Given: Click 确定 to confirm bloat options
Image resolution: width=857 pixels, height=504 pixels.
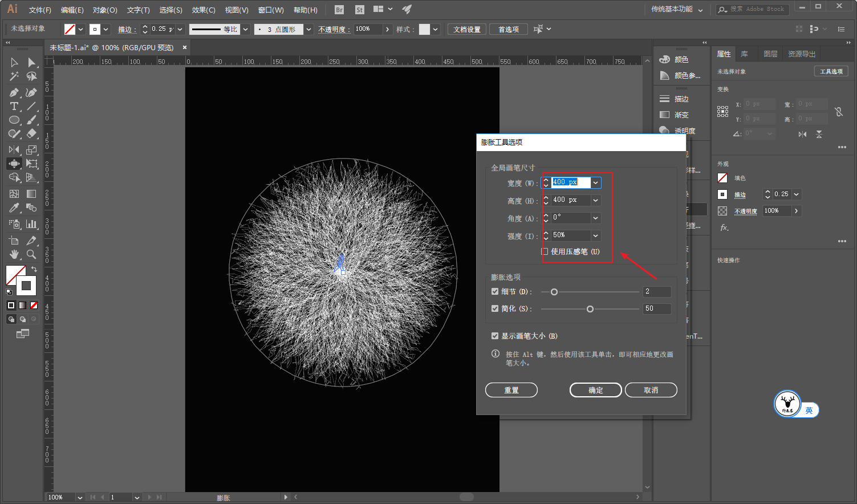Looking at the screenshot, I should pos(596,390).
